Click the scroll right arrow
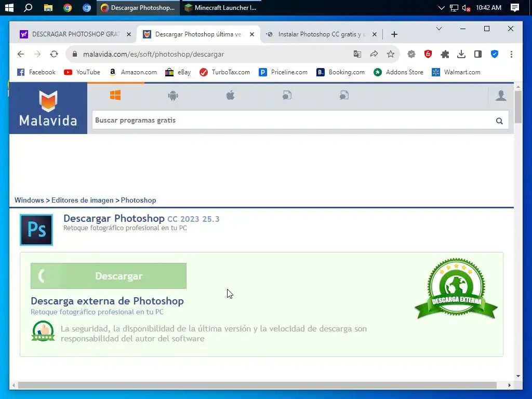The image size is (532, 399). tap(509, 385)
